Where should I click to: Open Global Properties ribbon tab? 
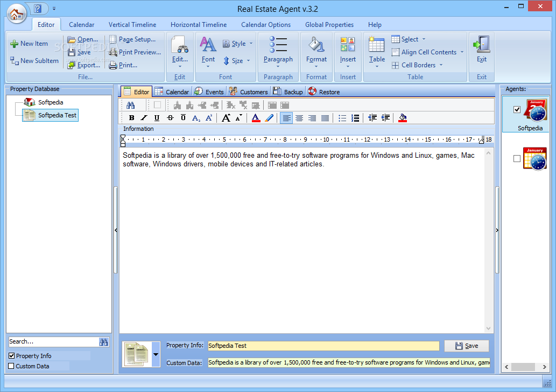[329, 24]
